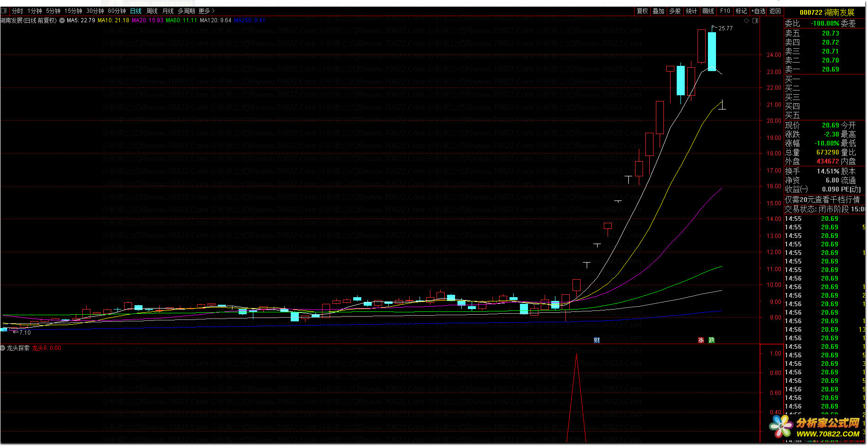The height and width of the screenshot is (446, 868).
Task: Click the 财 financial event marker
Action: point(597,340)
